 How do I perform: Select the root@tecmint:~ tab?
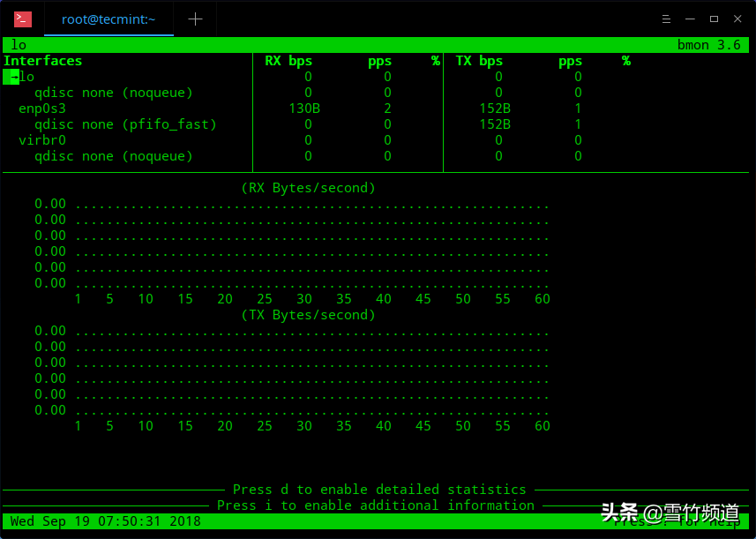(109, 19)
